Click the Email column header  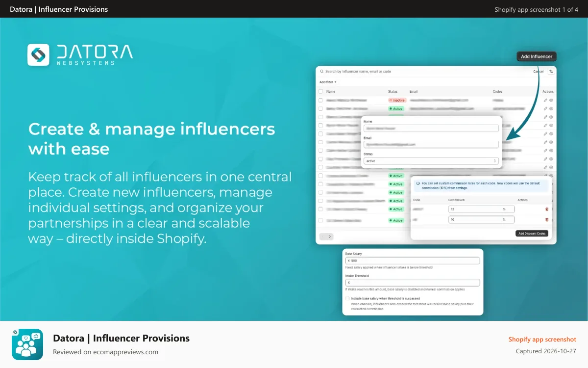click(x=414, y=91)
